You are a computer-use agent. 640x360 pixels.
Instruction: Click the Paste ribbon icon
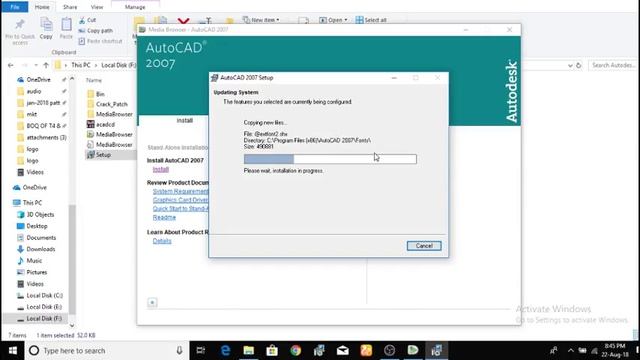click(x=66, y=29)
